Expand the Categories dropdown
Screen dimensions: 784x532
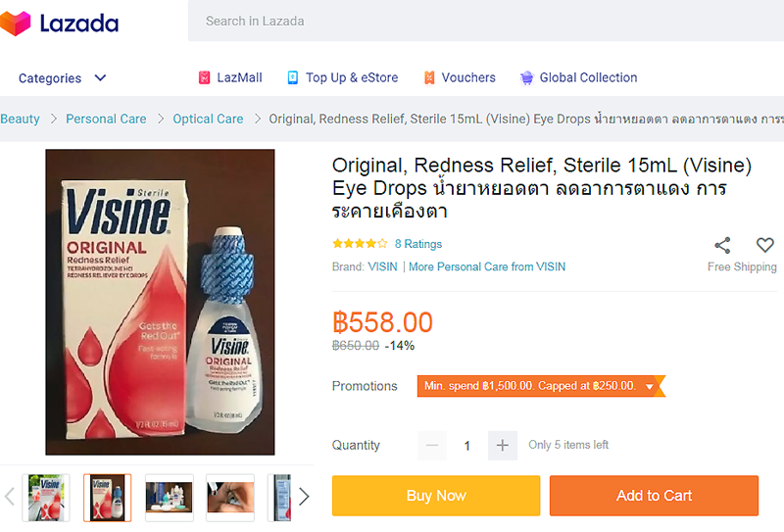62,78
